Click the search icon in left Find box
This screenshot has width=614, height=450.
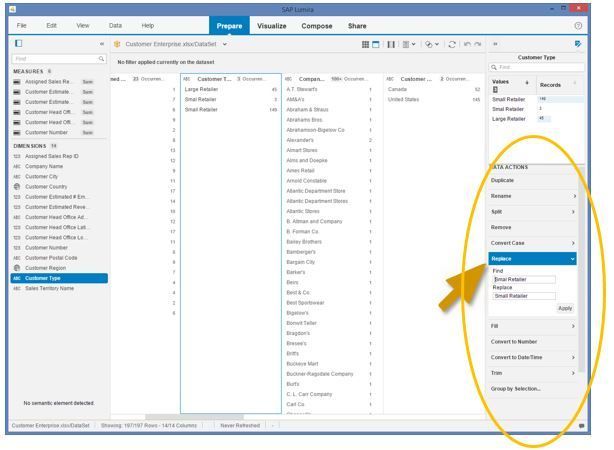(101, 59)
